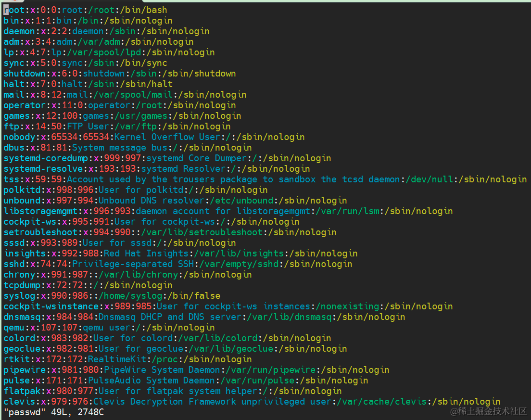Click "/bin/false" in syslog line
This screenshot has height=420, width=531.
coord(194,296)
